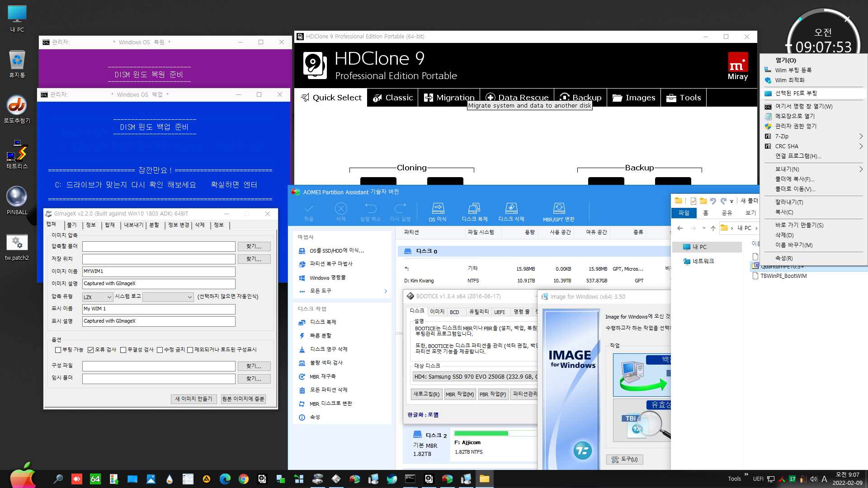Click 새 이미지 만들기 button in GImageX
This screenshot has height=488, width=868.
point(193,399)
